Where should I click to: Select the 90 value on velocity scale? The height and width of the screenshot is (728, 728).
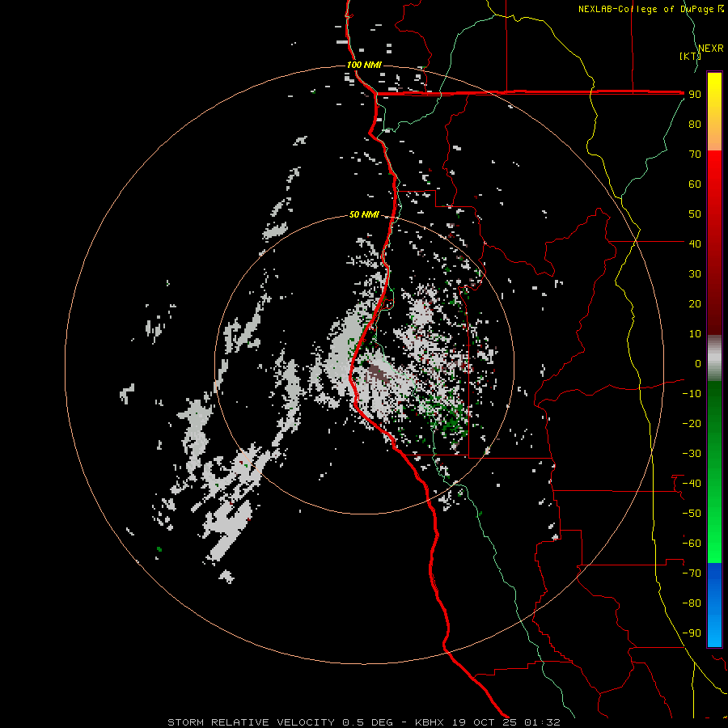point(695,95)
